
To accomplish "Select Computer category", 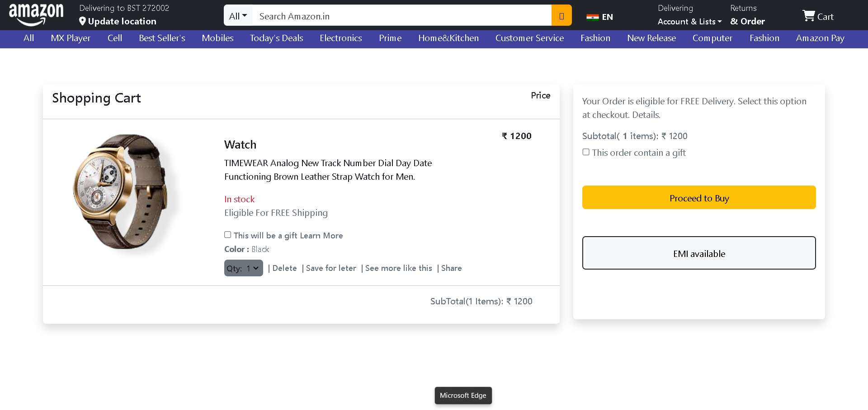I will [x=712, y=38].
